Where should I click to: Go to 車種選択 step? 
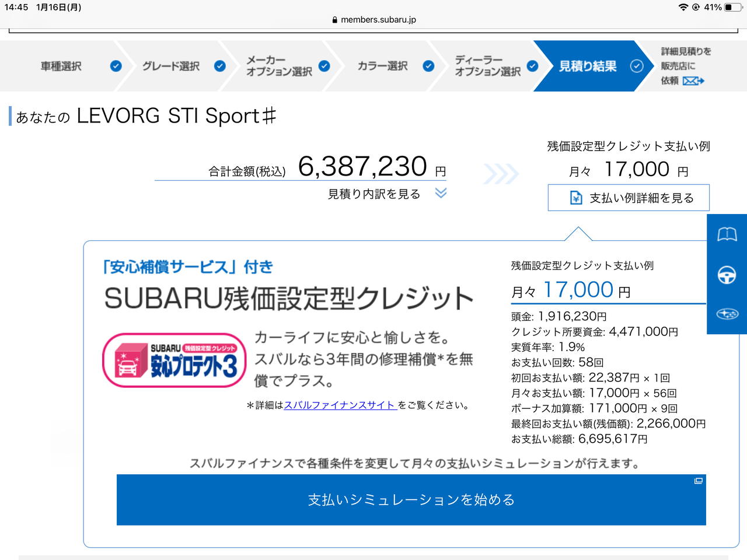61,66
